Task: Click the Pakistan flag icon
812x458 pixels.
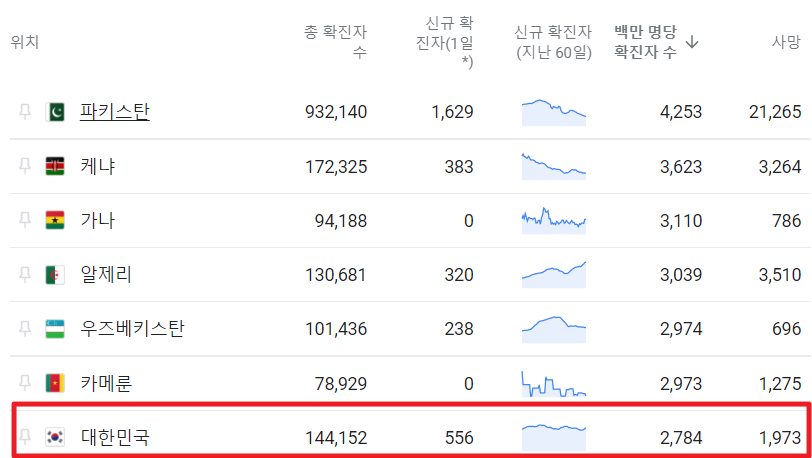Action: [x=55, y=112]
